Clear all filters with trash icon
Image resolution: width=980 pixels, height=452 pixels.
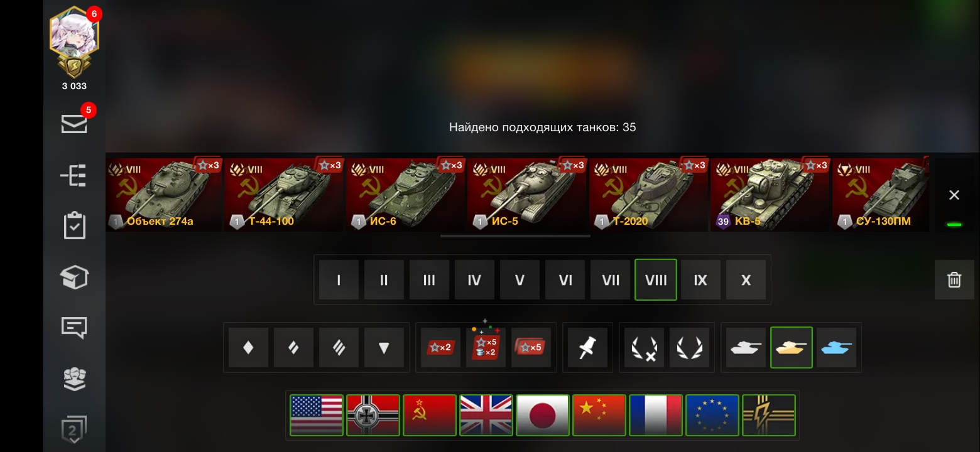point(954,279)
